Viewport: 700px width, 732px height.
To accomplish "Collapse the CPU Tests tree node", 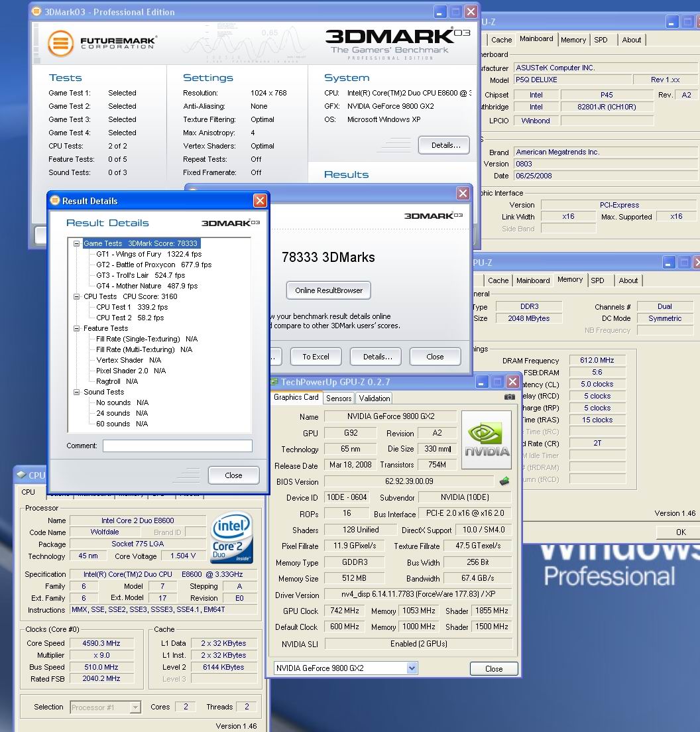I will pos(76,296).
